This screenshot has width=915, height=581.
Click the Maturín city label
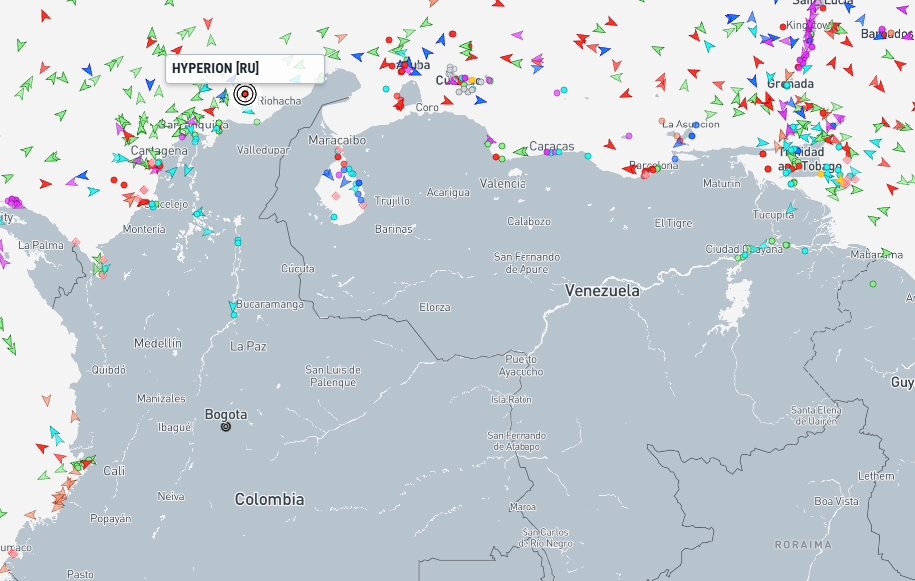[722, 183]
